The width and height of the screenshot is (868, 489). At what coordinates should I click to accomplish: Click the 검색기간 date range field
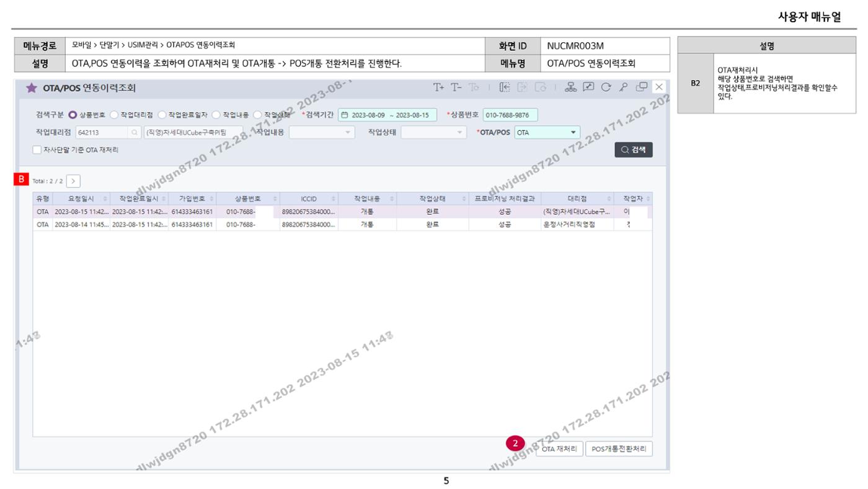click(387, 115)
